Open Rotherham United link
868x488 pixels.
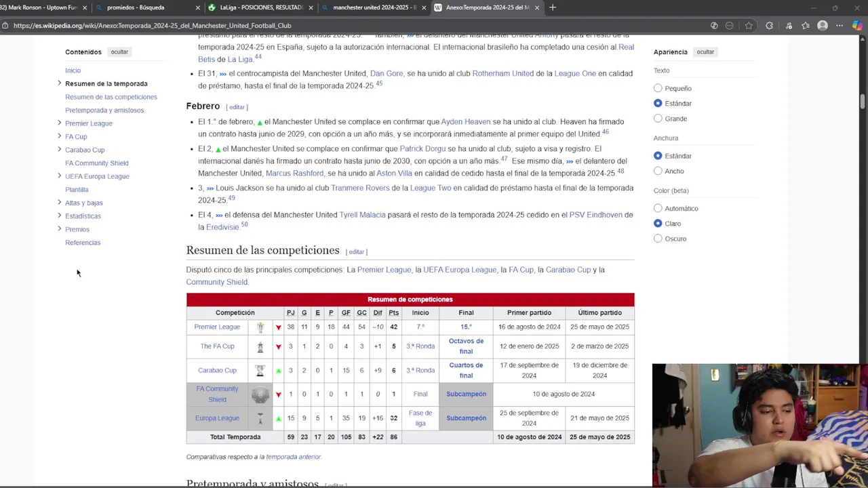point(503,74)
